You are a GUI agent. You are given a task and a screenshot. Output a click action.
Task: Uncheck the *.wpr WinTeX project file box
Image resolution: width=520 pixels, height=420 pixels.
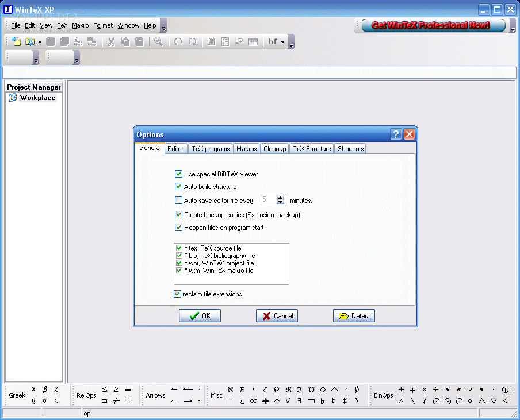point(179,263)
